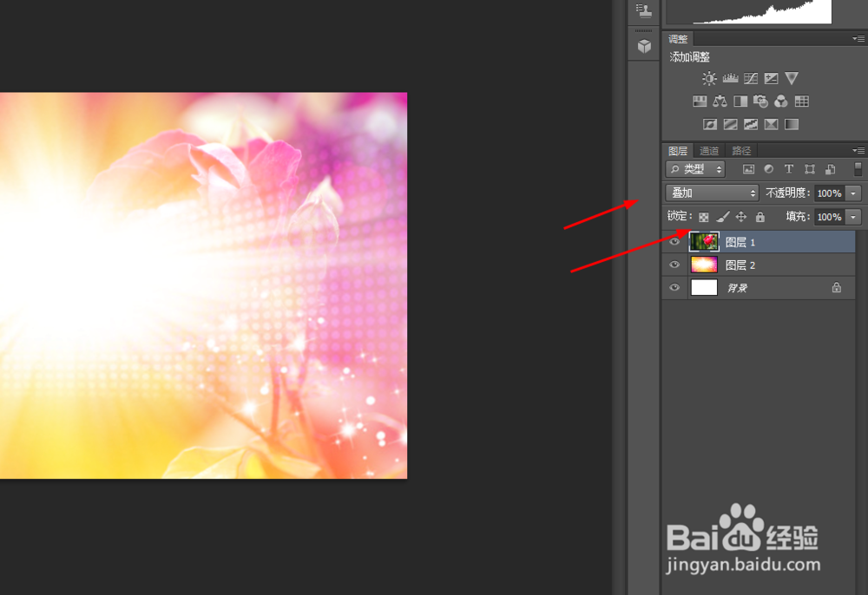Add a Black & White adjustment
The image size is (868, 595).
point(740,101)
